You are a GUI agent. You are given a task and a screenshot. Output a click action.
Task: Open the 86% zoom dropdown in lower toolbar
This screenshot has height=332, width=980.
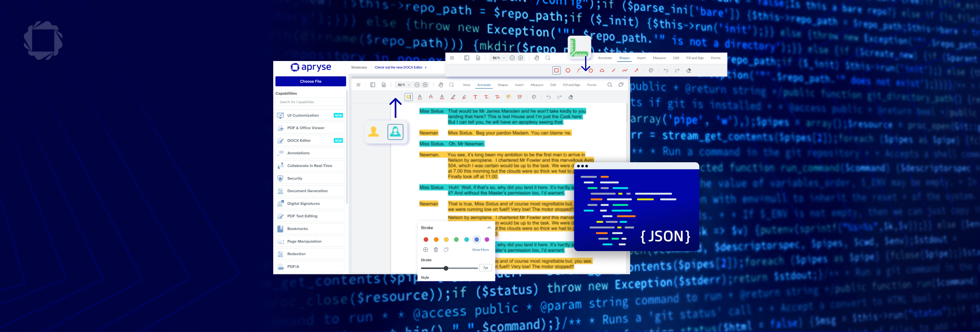click(x=404, y=85)
